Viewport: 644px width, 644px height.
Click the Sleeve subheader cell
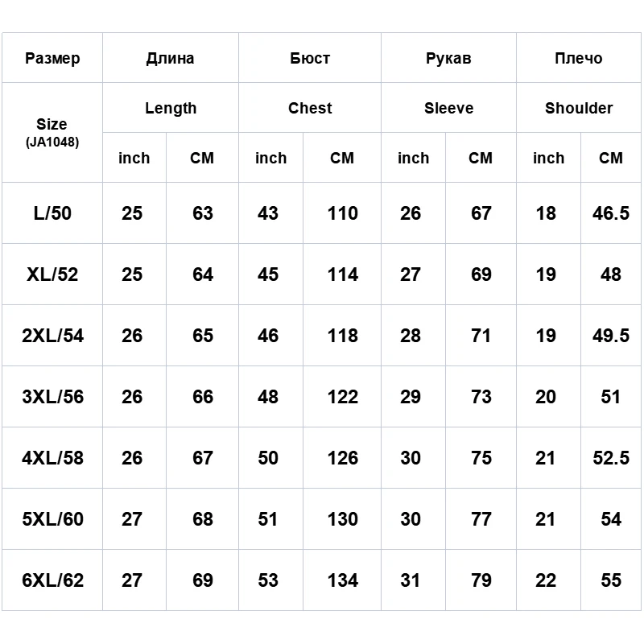(448, 108)
